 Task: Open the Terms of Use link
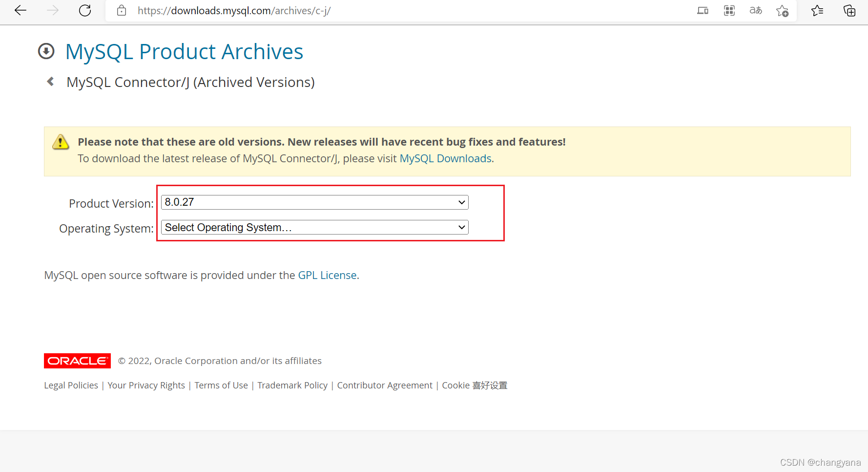(221, 385)
